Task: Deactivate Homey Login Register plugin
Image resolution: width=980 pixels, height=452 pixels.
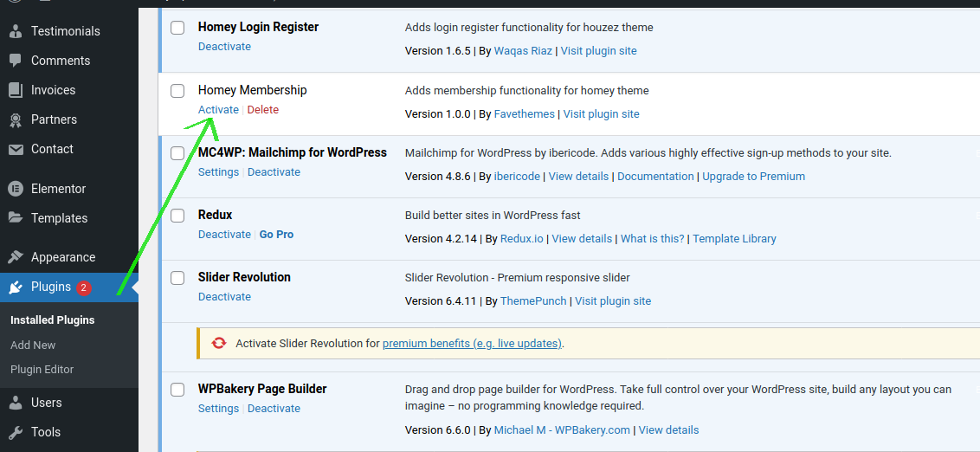Action: tap(224, 47)
